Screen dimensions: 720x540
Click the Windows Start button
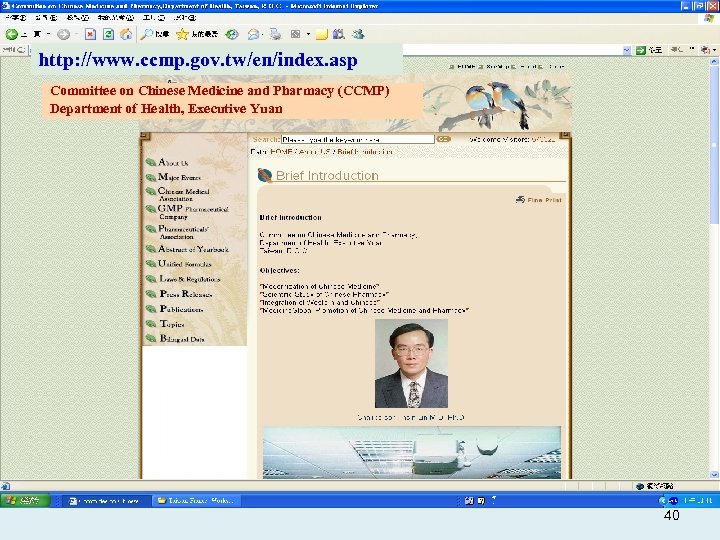click(25, 500)
